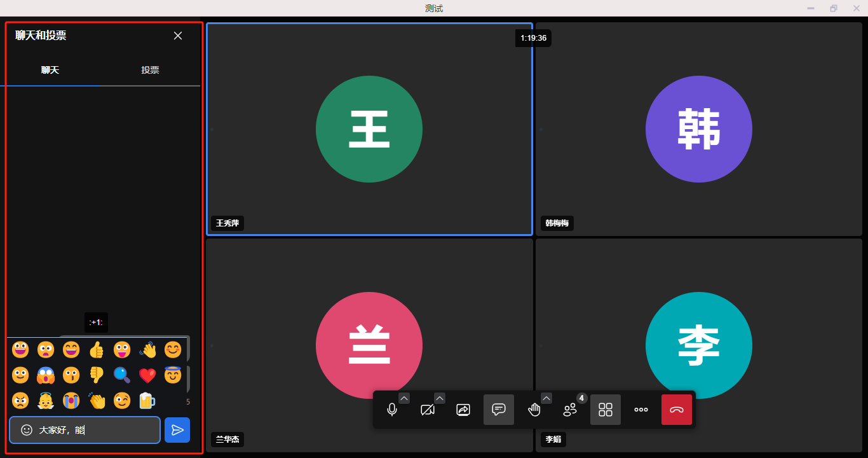Toggle the chat panel button
Viewport: 868px width, 458px height.
[x=499, y=410]
